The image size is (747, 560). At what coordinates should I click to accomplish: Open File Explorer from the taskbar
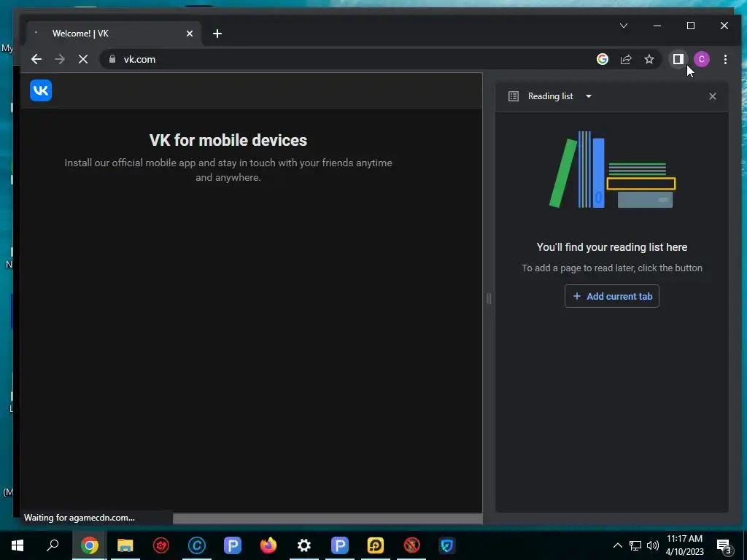click(125, 545)
